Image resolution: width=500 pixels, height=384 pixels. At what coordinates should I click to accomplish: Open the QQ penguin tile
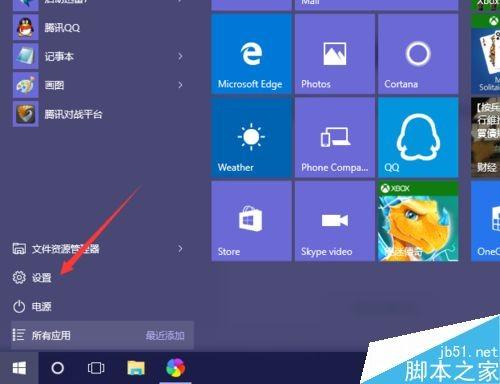pyautogui.click(x=418, y=137)
